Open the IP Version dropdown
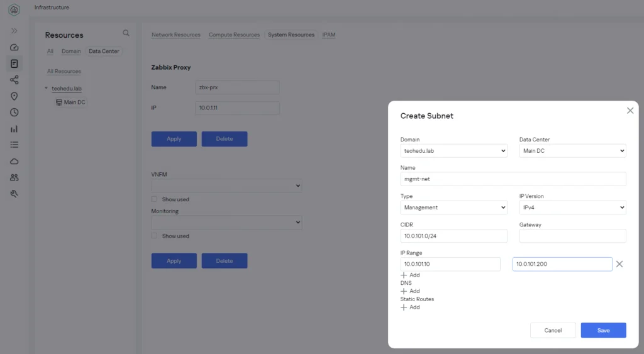The image size is (644, 354). click(572, 207)
